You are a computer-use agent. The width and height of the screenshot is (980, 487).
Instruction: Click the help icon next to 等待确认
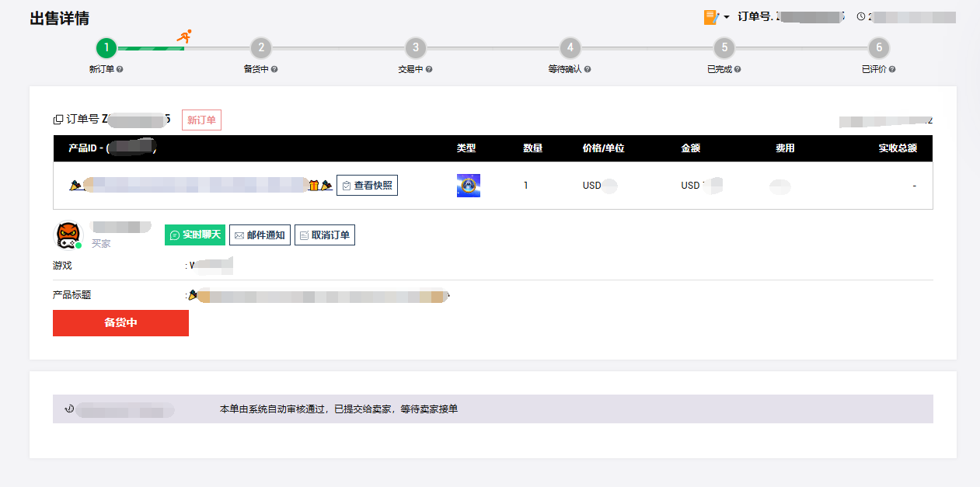588,69
